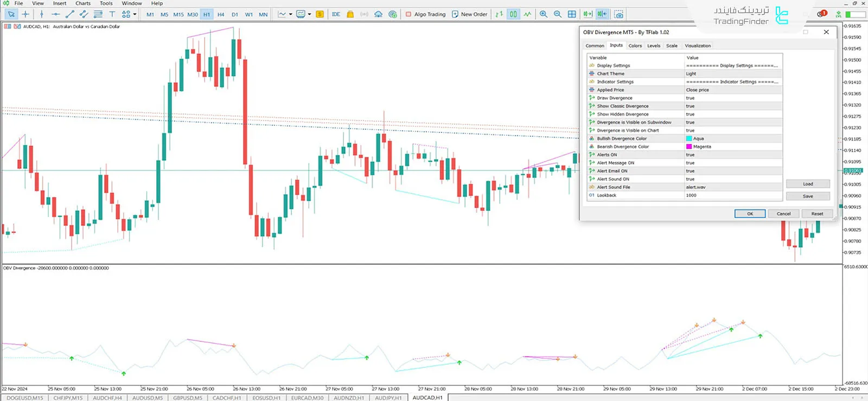Take a chart screenshot with camera icon
The height and width of the screenshot is (401, 868).
click(618, 15)
